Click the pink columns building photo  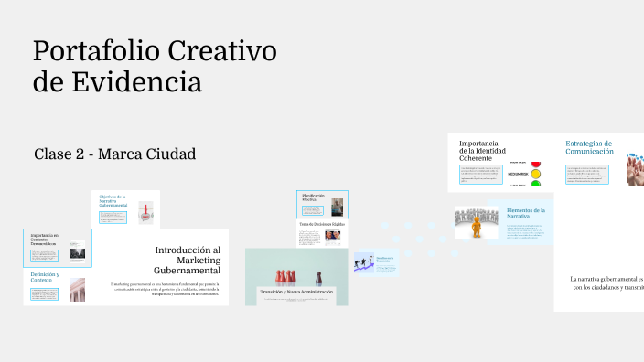(x=78, y=290)
